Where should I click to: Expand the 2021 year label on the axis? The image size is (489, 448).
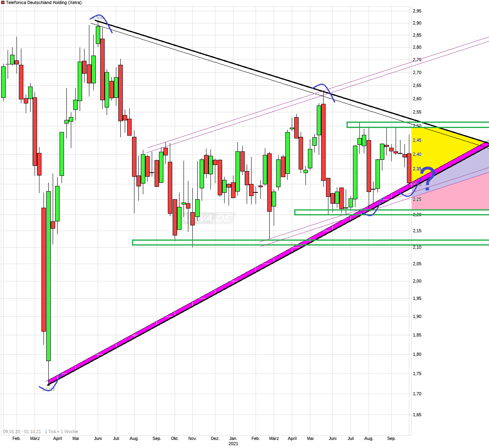coord(233,443)
